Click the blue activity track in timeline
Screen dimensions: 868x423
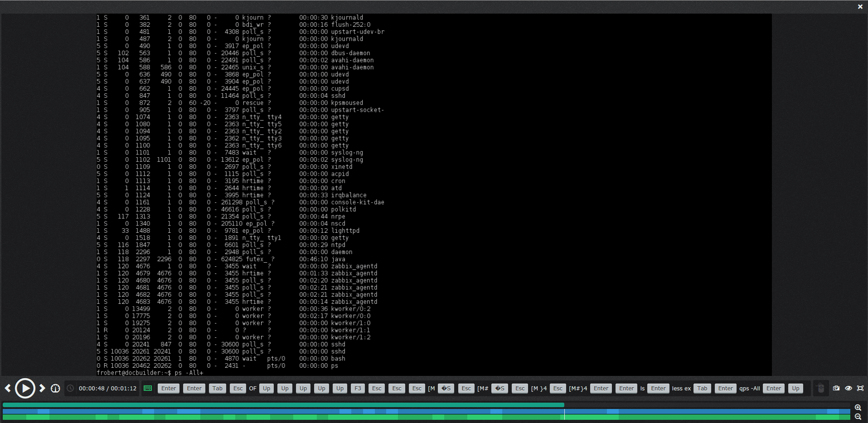click(426, 412)
